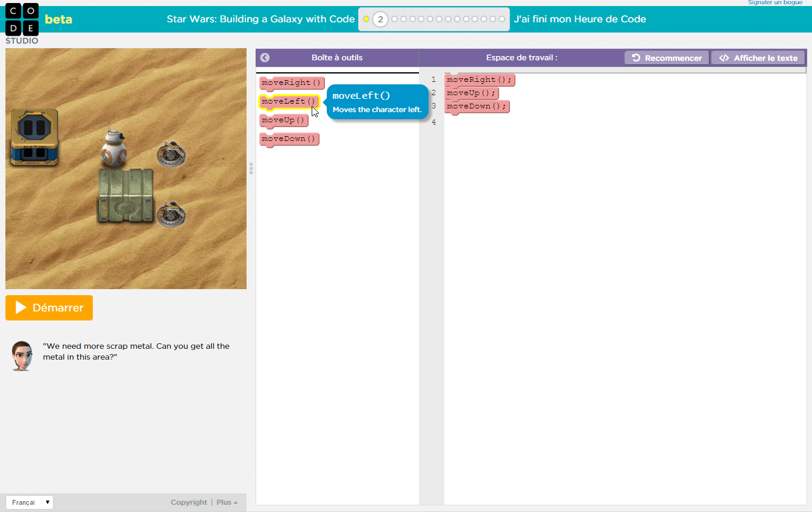Run the program with the Démarrer button
This screenshot has height=512, width=812.
[x=49, y=308]
